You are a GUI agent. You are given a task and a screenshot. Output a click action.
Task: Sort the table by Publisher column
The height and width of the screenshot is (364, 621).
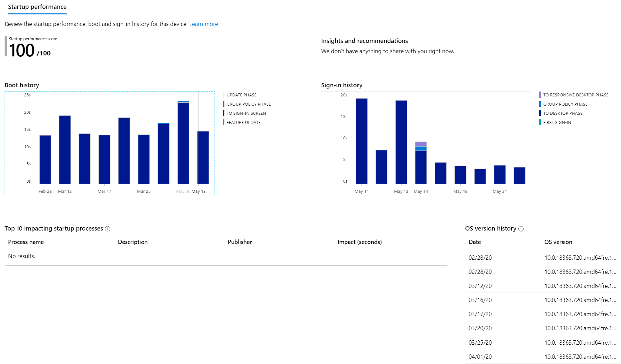240,242
